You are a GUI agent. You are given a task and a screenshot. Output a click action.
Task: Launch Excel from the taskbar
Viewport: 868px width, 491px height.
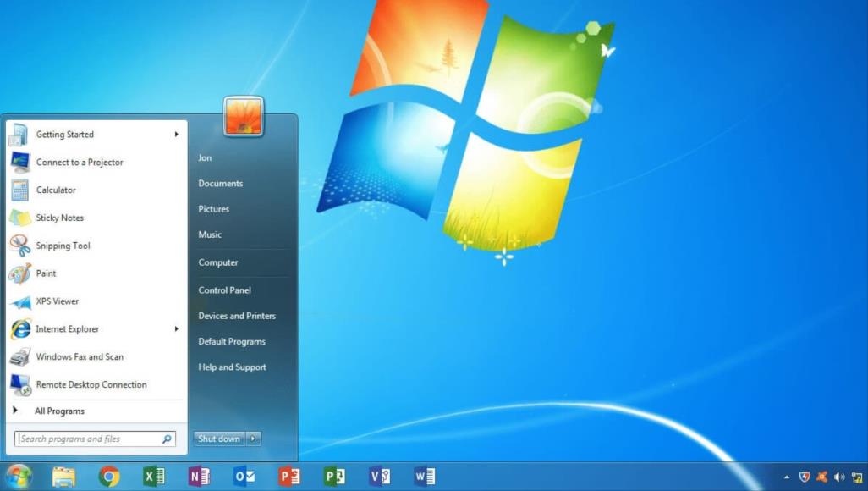pyautogui.click(x=154, y=477)
